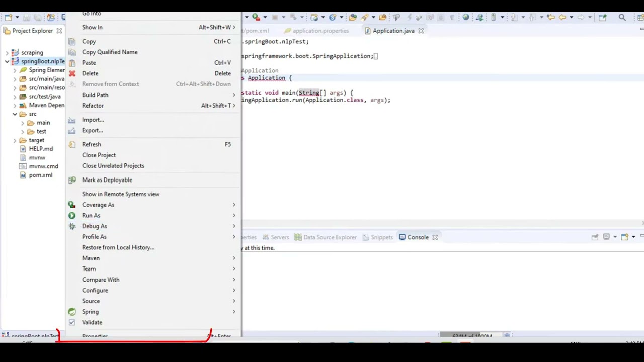Screen dimensions: 644x362
Task: Click the Spring leaf icon in menu
Action: 72,312
